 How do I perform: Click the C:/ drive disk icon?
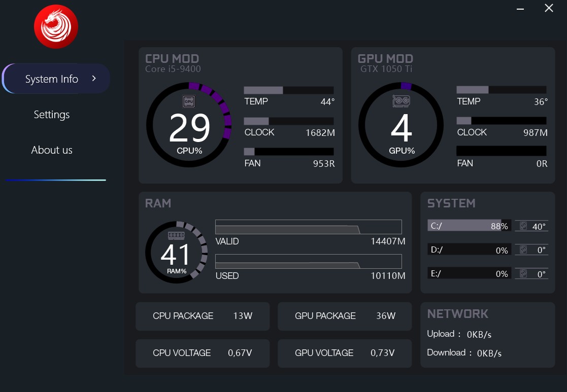pos(523,226)
